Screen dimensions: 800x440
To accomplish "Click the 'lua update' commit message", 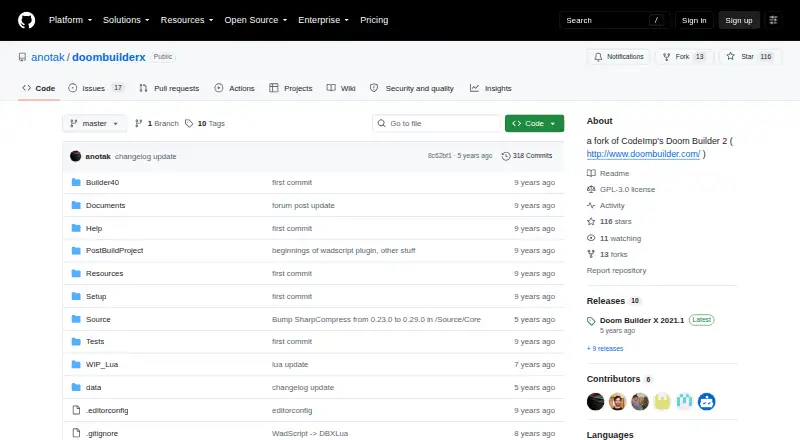I will pyautogui.click(x=290, y=364).
